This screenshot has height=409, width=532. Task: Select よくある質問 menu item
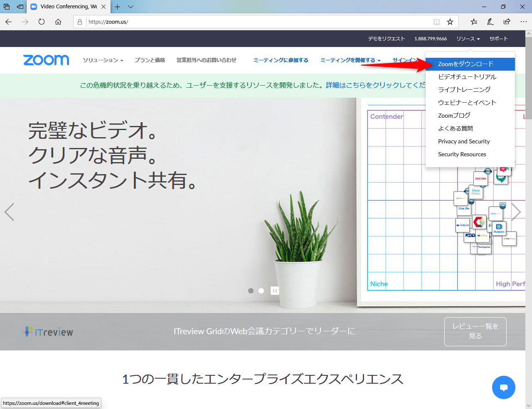[x=470, y=128]
